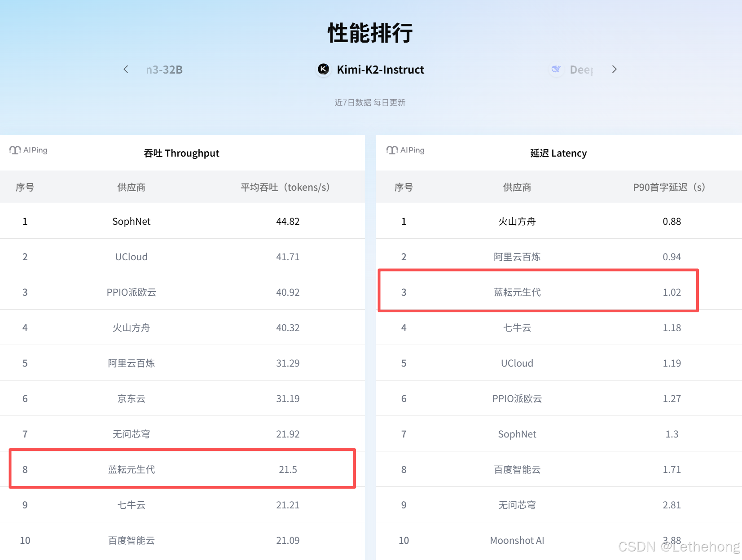
Task: Click throughput value 21.09
Action: [x=288, y=540]
